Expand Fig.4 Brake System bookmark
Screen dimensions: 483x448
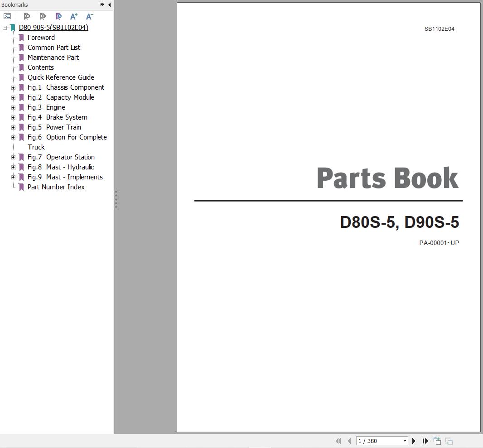[13, 117]
